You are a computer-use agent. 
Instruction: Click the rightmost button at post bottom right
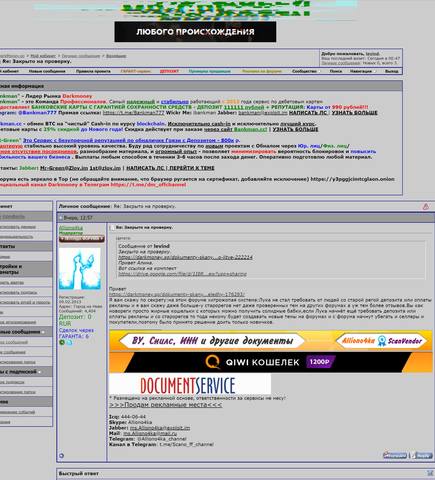point(421,455)
